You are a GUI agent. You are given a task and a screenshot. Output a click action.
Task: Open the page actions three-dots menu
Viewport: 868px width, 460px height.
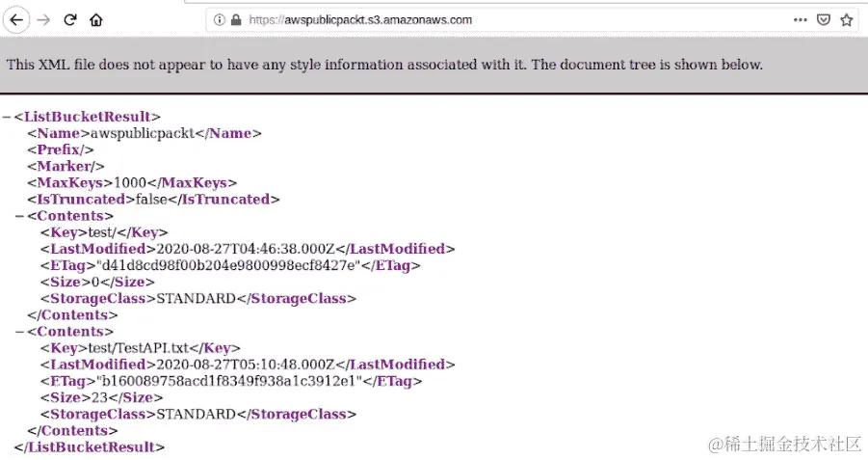[800, 20]
